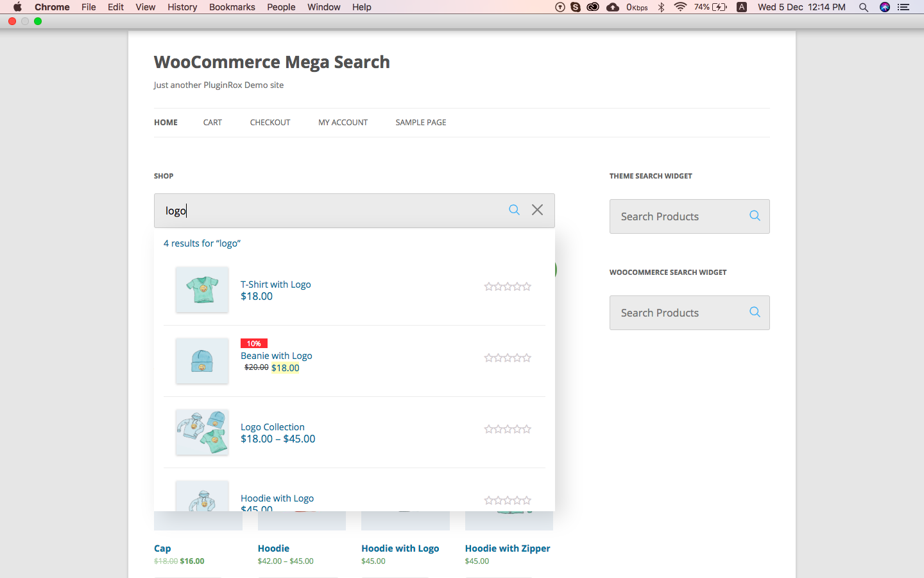
Task: Open Spotlight search icon in menu bar
Action: (x=864, y=7)
